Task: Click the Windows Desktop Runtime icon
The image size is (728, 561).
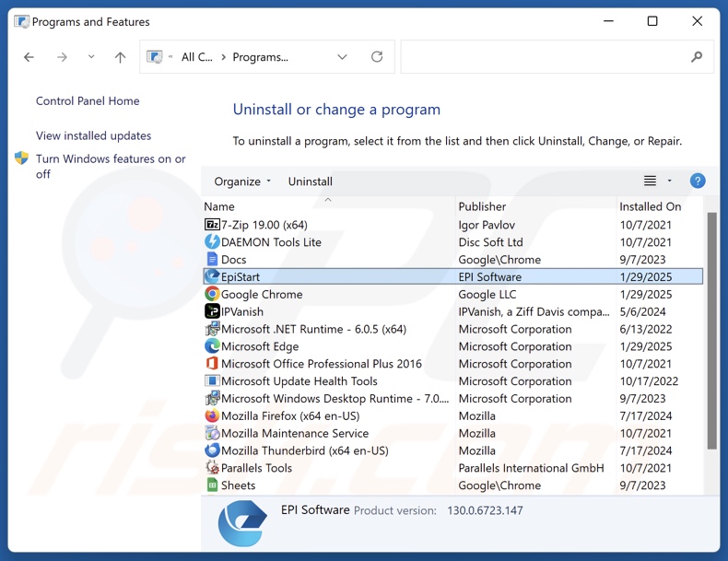Action: [212, 398]
